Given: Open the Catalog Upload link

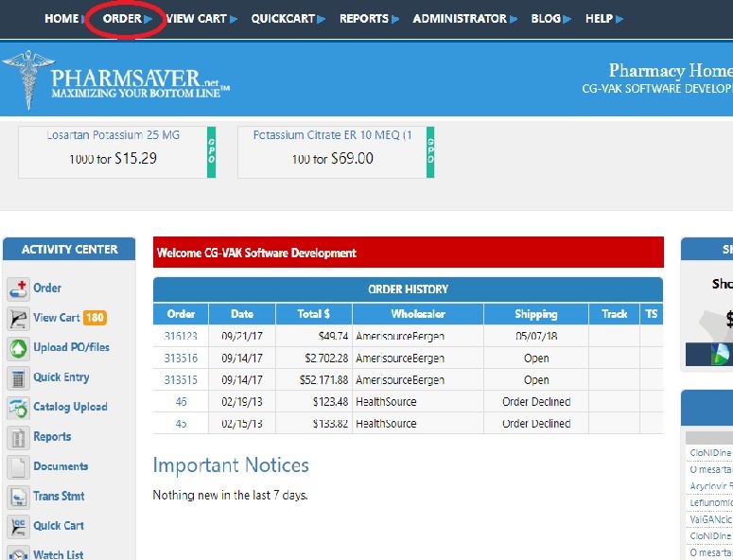Looking at the screenshot, I should pos(70,407).
